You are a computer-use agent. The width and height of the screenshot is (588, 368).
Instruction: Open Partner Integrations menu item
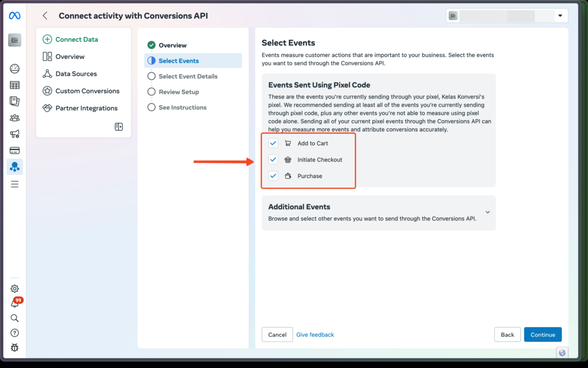point(86,108)
